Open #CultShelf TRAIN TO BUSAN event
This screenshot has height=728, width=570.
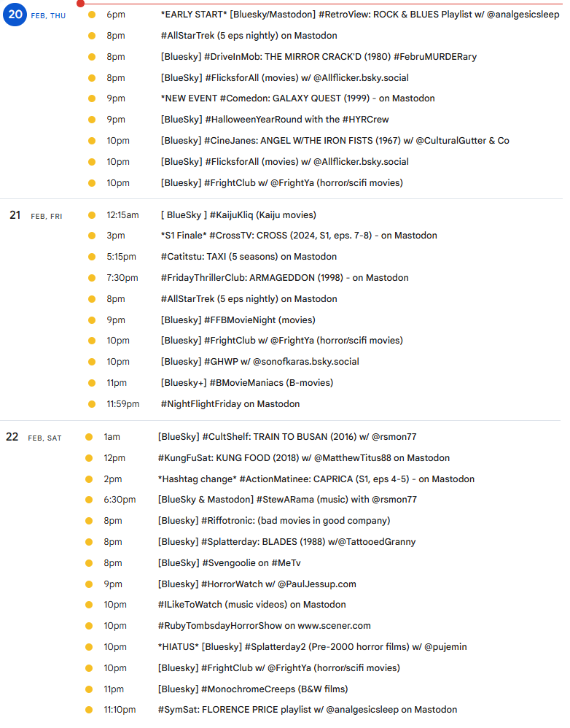(x=287, y=437)
